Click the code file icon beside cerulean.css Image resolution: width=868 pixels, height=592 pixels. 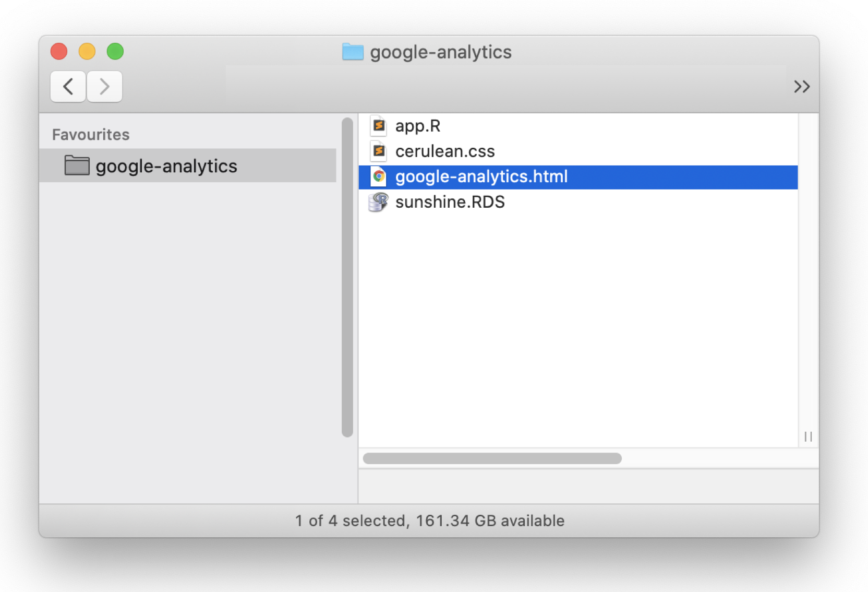(379, 151)
